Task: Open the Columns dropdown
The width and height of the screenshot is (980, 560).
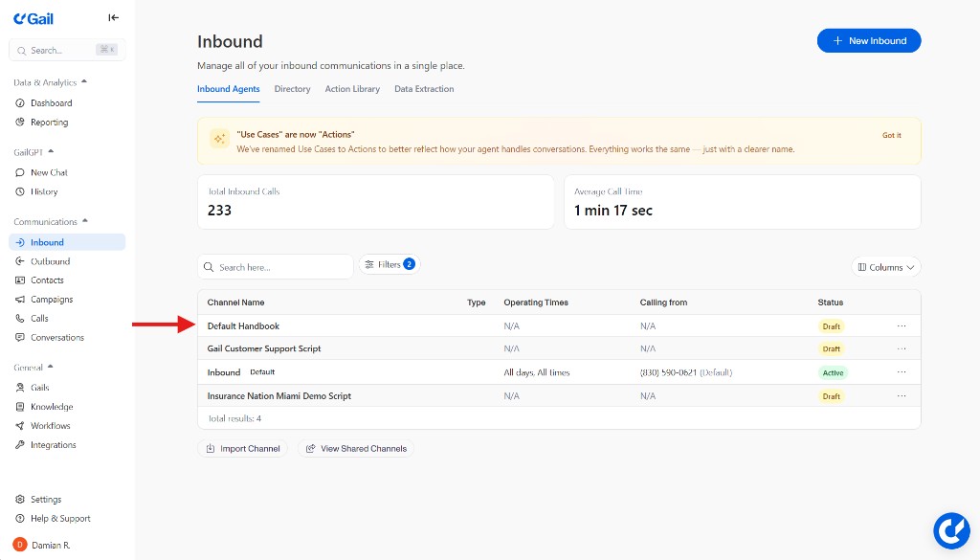Action: 885,267
